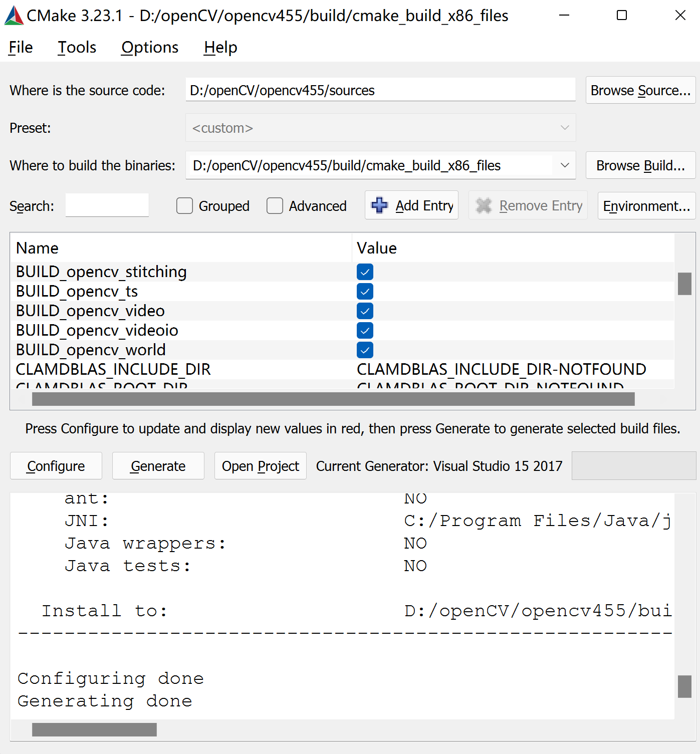Open the Help menu
Screen dimensions: 700x754
tap(220, 47)
